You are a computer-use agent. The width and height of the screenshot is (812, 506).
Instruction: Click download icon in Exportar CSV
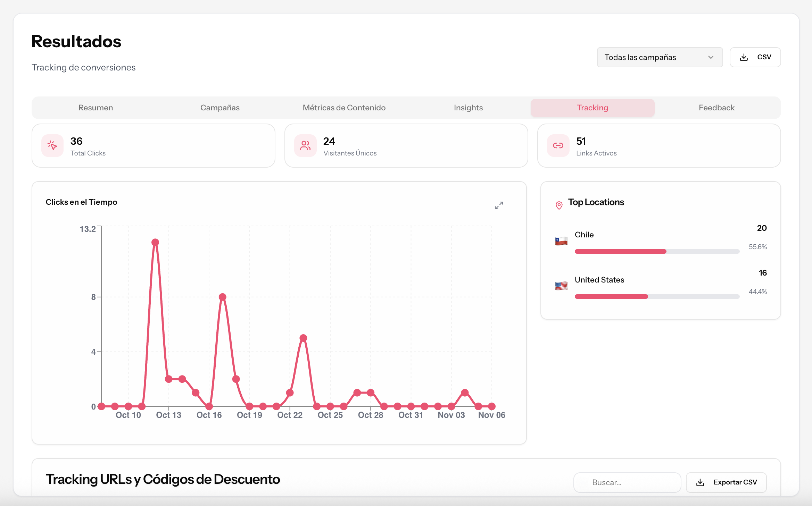click(700, 482)
